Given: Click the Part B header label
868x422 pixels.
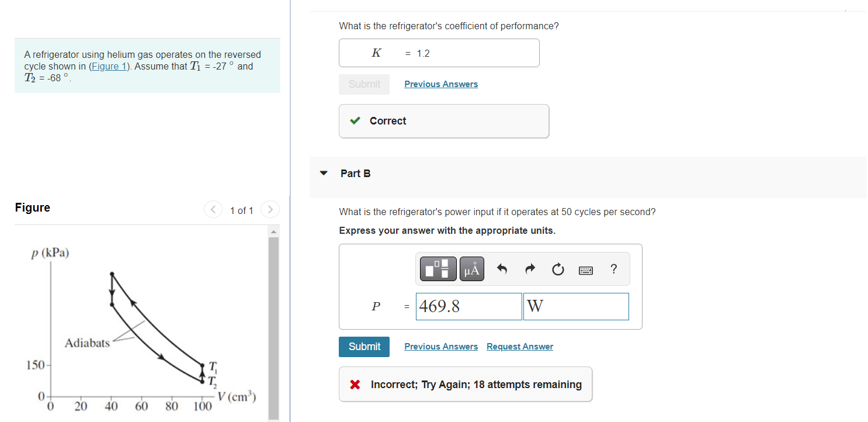Looking at the screenshot, I should pos(354,173).
